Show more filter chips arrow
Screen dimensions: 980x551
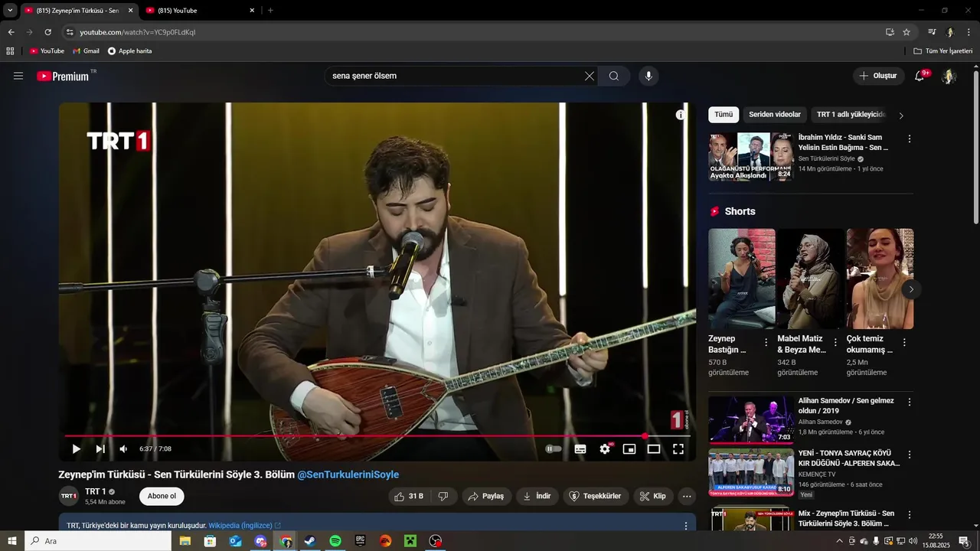click(901, 116)
